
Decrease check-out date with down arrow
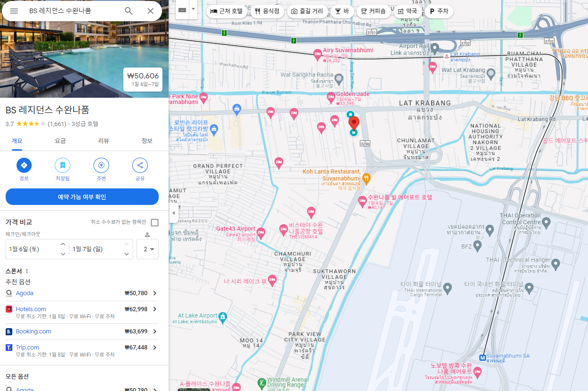(x=126, y=254)
